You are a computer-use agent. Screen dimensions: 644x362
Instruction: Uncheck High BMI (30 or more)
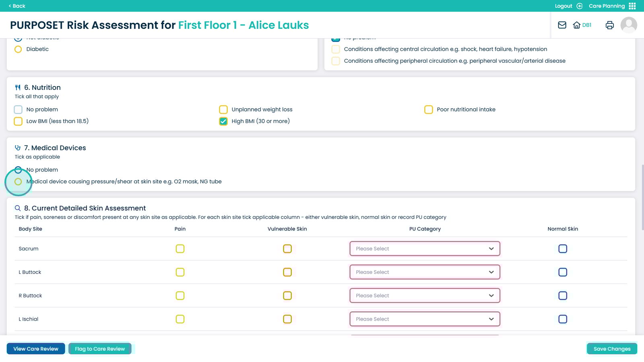(223, 121)
